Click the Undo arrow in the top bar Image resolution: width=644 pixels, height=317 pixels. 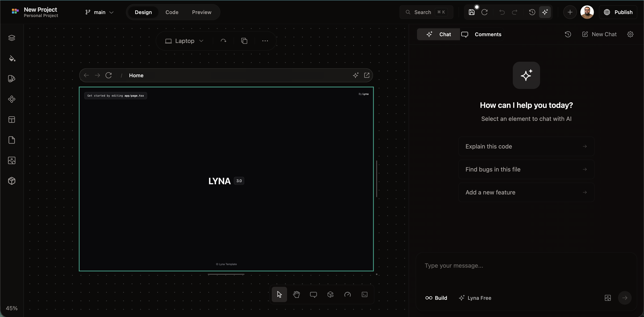(502, 12)
